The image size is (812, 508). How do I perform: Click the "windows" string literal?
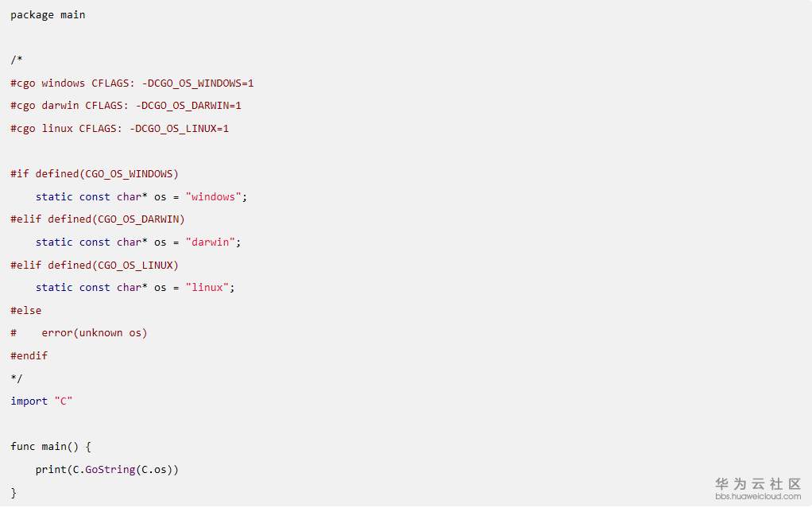(x=214, y=197)
